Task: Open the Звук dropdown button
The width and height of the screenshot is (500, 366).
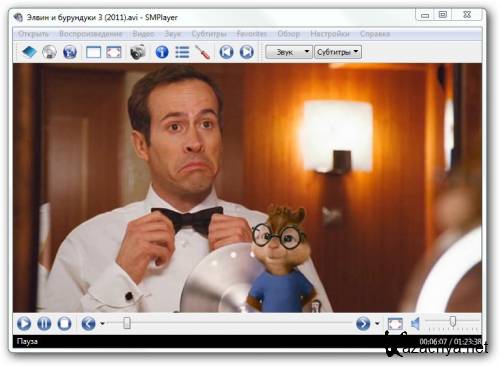Action: click(x=289, y=52)
